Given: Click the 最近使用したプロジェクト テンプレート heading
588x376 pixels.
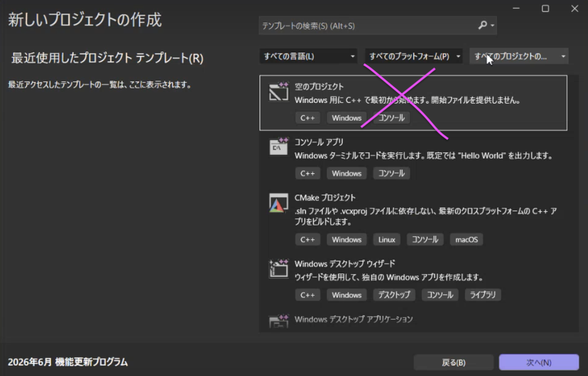Looking at the screenshot, I should click(107, 58).
